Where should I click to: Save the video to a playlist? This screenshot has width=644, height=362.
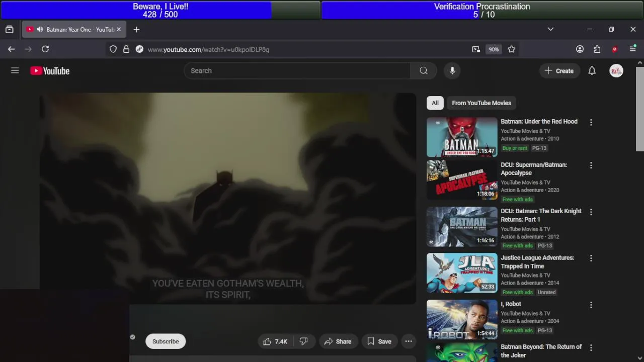pos(379,341)
